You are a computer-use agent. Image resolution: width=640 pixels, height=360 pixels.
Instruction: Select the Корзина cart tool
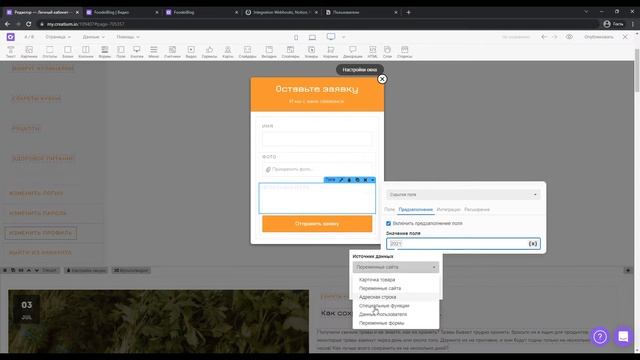tap(331, 52)
